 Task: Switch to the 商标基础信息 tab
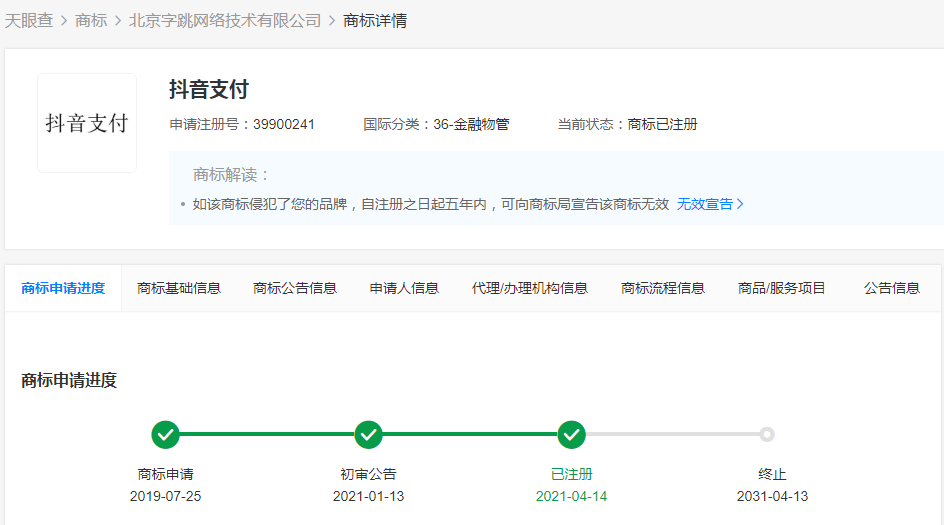coord(179,288)
